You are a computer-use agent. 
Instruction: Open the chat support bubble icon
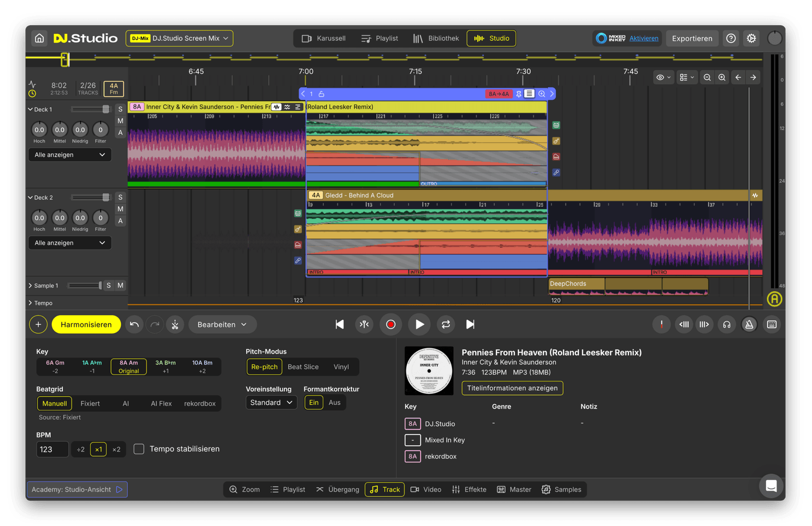tap(771, 486)
